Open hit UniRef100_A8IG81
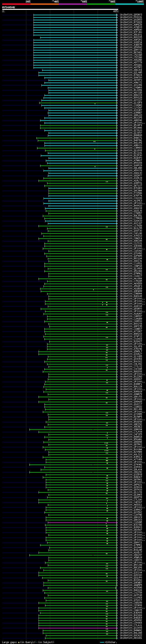This screenshot has height=644, width=146. [131, 638]
